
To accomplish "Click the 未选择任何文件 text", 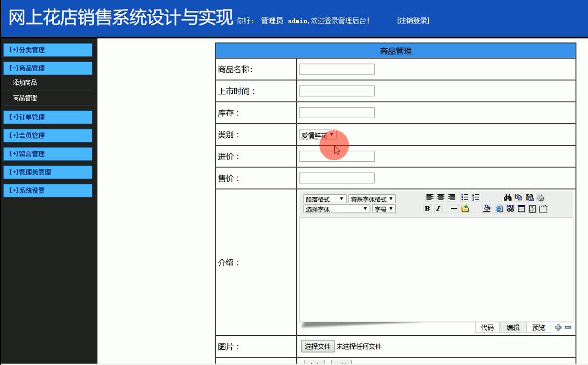I will [359, 346].
